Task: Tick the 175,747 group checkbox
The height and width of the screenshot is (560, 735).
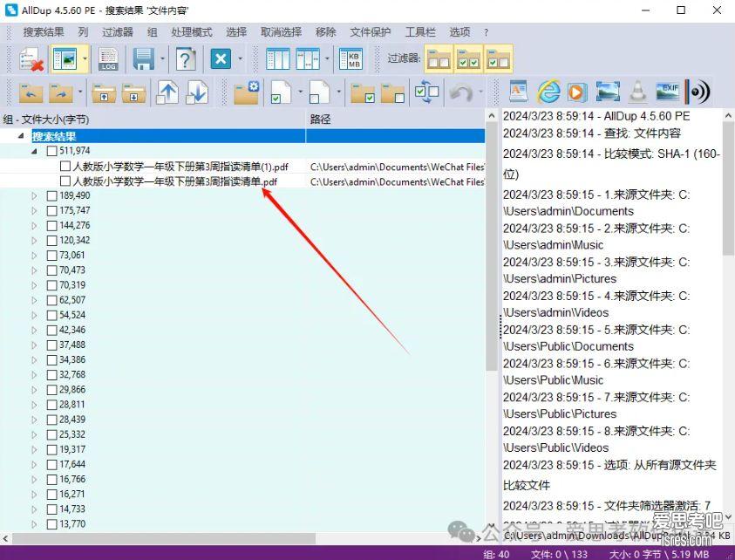Action: 52,210
